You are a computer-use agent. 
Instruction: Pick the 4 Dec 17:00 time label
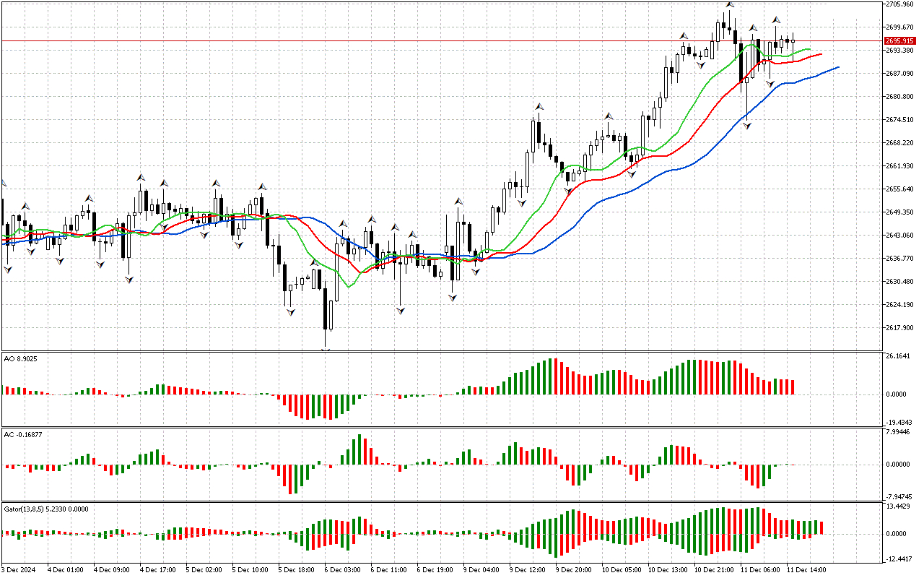coord(158,570)
